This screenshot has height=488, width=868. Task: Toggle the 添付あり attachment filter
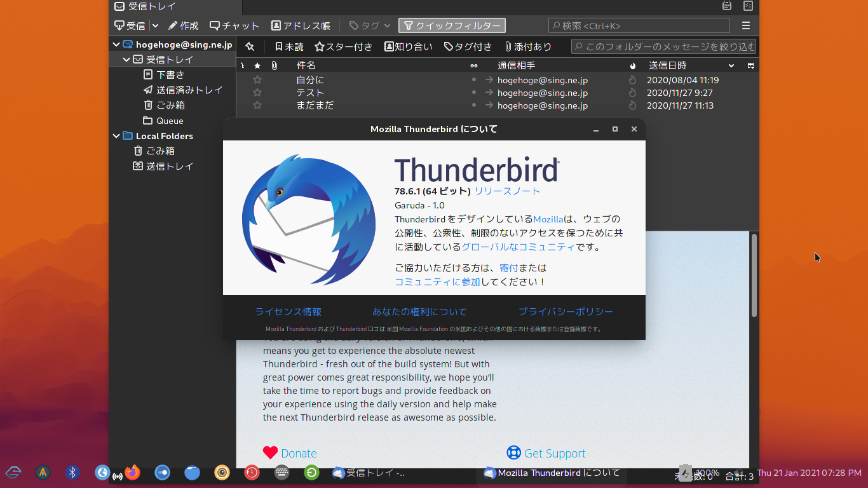pos(528,46)
